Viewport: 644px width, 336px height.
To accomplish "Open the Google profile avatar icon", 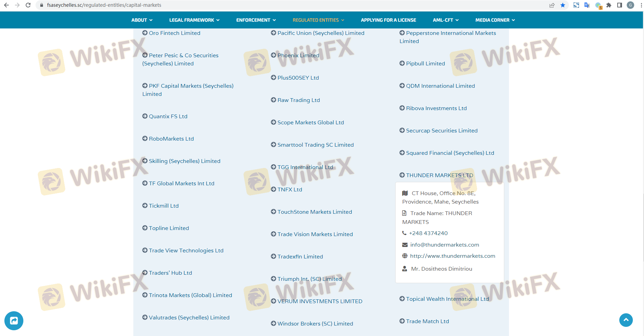I will click(630, 5).
